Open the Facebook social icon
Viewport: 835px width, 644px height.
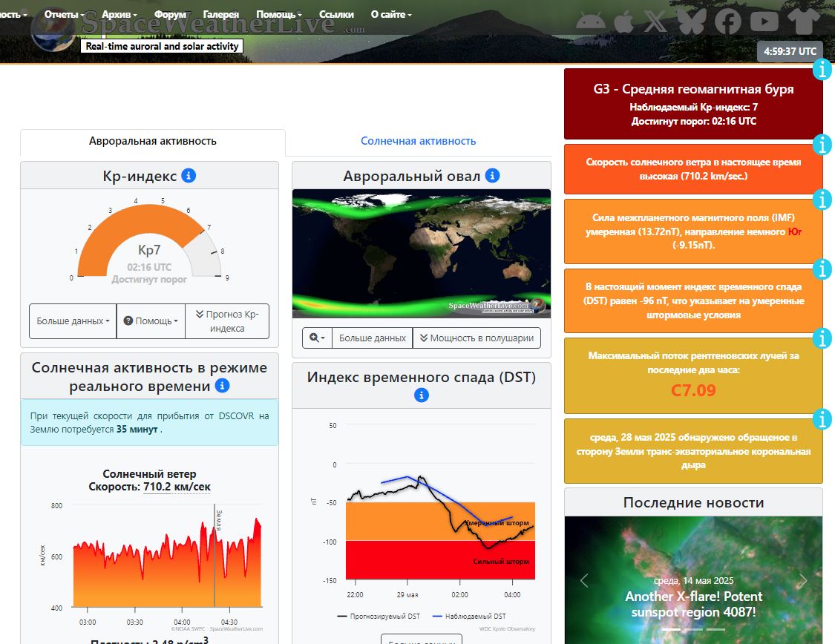pos(728,22)
